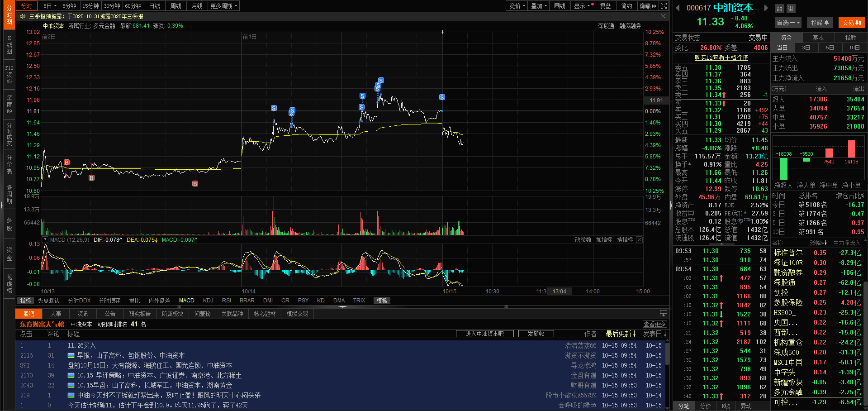This screenshot has height=411, width=868.
Task: Click the speaker announcement icon
Action: (x=23, y=16)
